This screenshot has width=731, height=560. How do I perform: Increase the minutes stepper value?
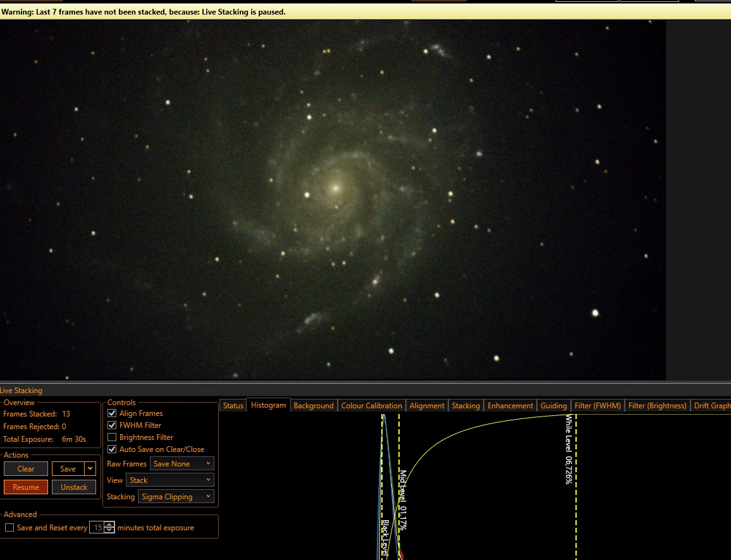point(109,525)
